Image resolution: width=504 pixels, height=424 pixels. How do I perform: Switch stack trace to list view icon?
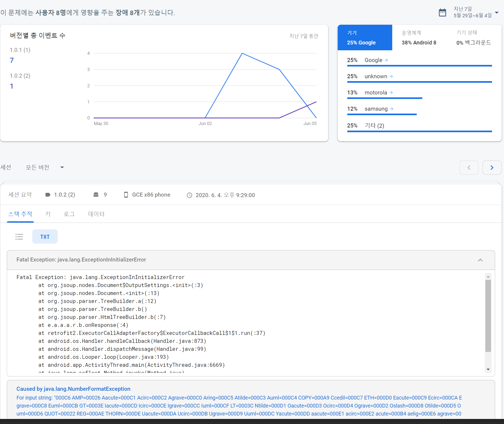tap(19, 236)
